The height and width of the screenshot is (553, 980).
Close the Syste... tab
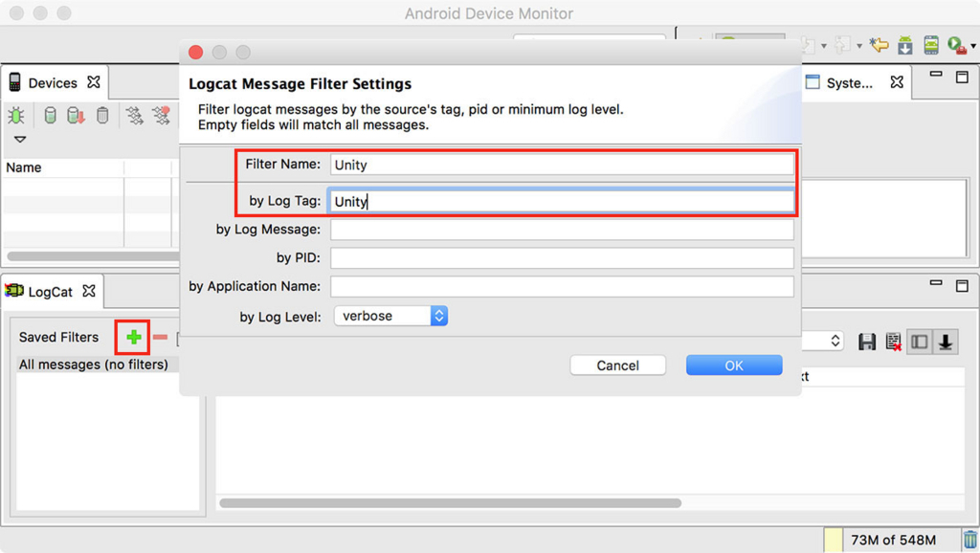tap(897, 82)
